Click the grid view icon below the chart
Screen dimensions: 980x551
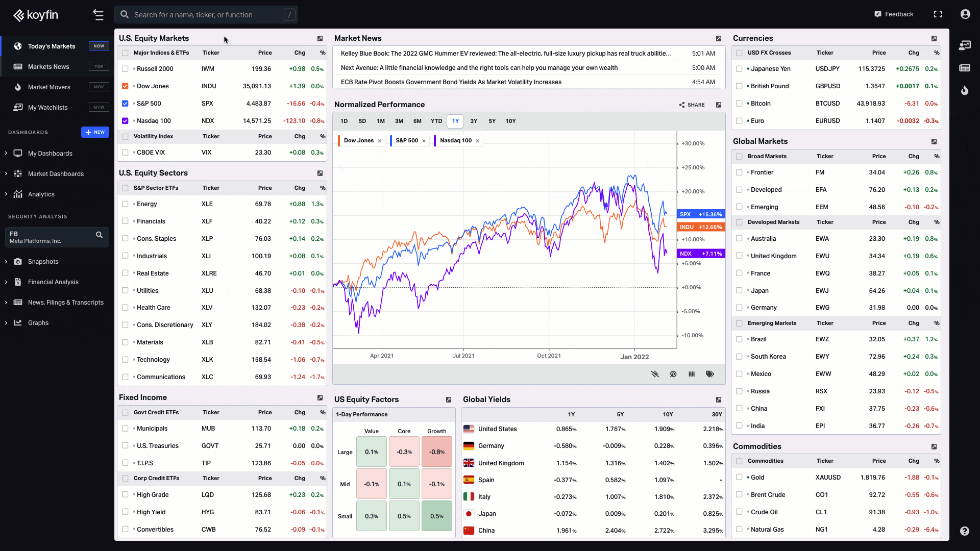[x=691, y=374]
